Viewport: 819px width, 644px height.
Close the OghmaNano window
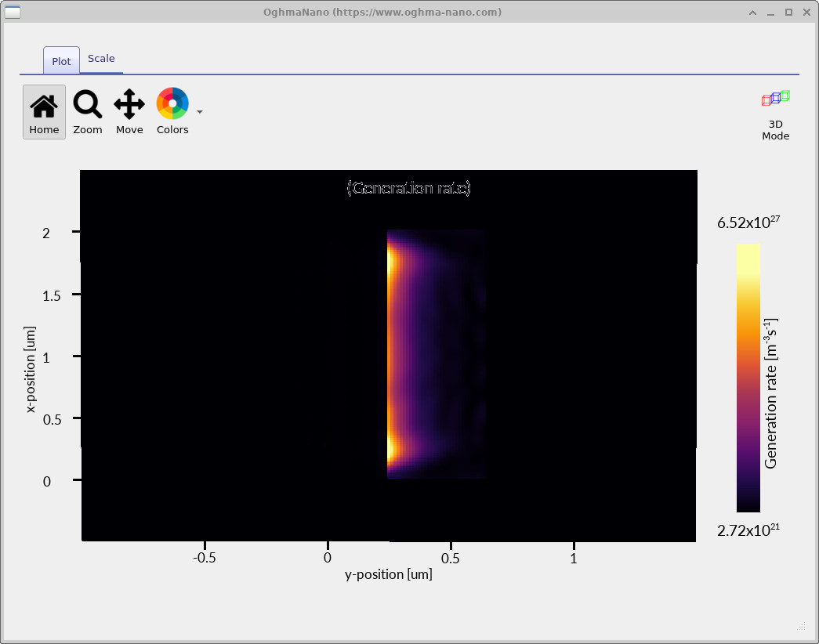[x=806, y=13]
